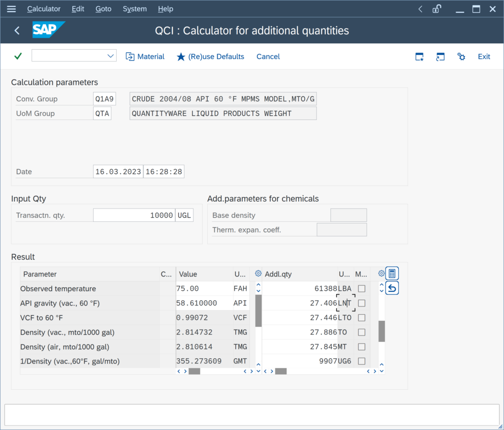504x430 pixels.
Task: Click the calculator icon beside Result table
Action: [392, 274]
